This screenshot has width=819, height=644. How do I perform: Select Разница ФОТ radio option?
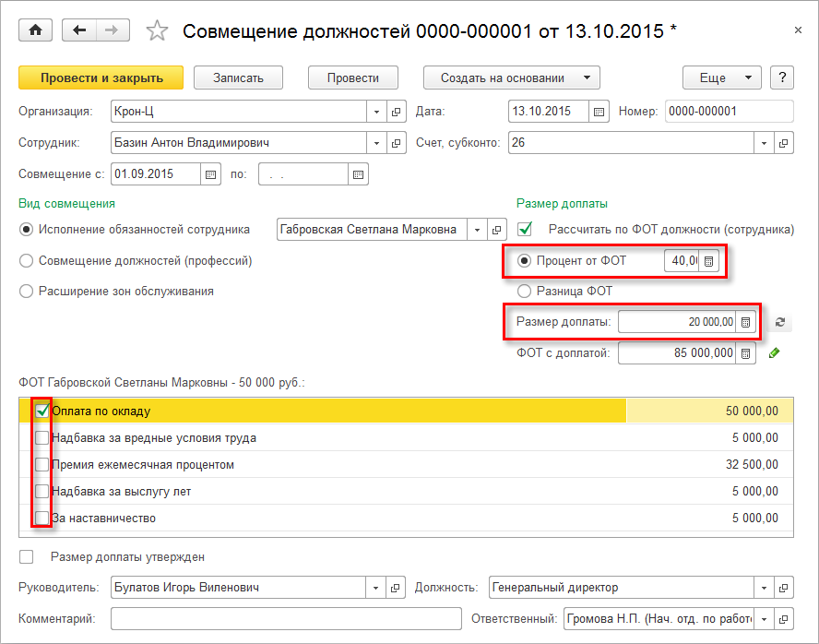coord(525,291)
